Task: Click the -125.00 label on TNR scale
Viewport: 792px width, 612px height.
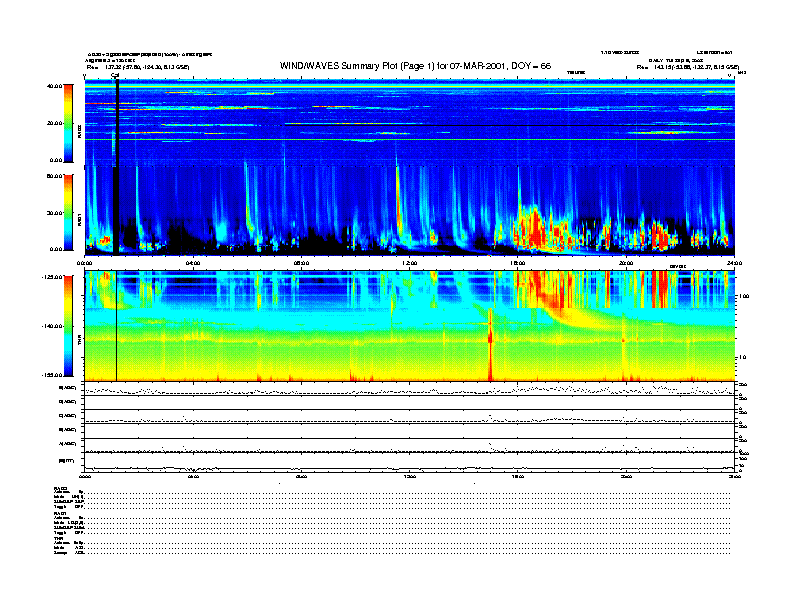Action: click(x=52, y=277)
